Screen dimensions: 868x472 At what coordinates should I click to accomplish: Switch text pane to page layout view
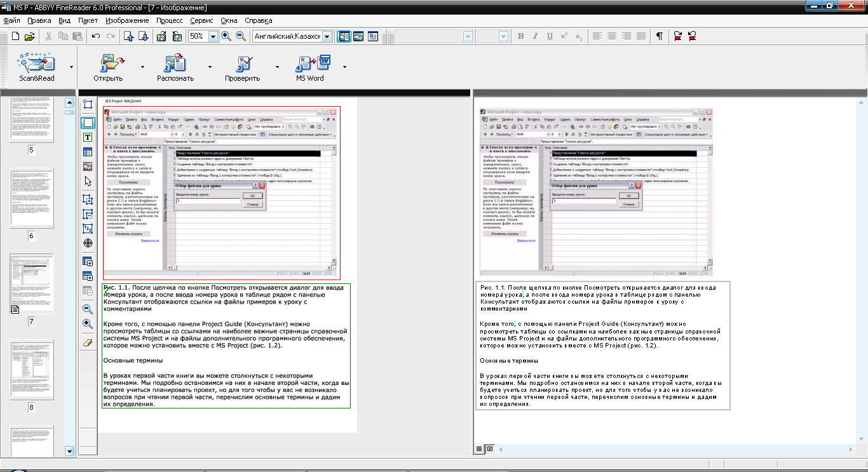pos(489,449)
